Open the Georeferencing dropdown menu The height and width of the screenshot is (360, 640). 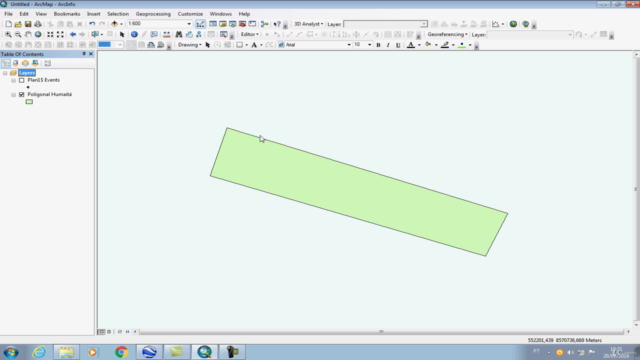(x=447, y=34)
